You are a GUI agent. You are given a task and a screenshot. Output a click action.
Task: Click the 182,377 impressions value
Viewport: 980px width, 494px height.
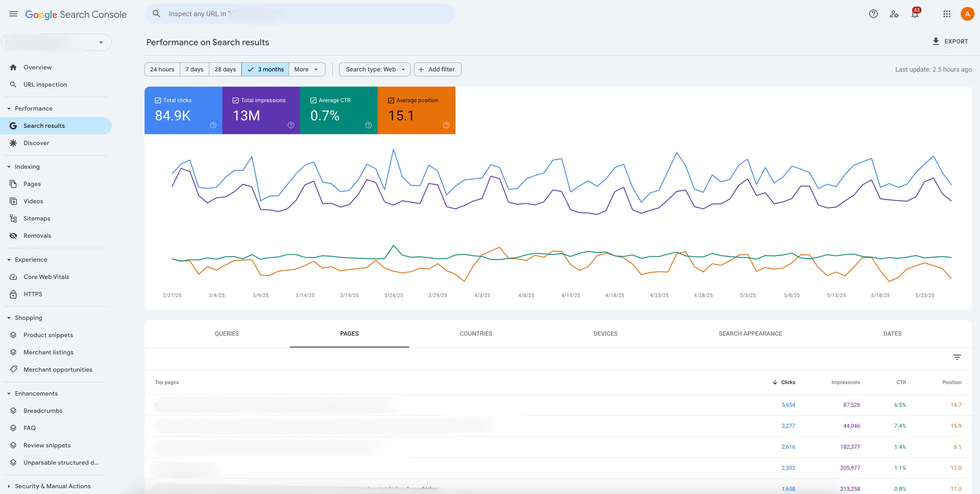click(x=850, y=447)
